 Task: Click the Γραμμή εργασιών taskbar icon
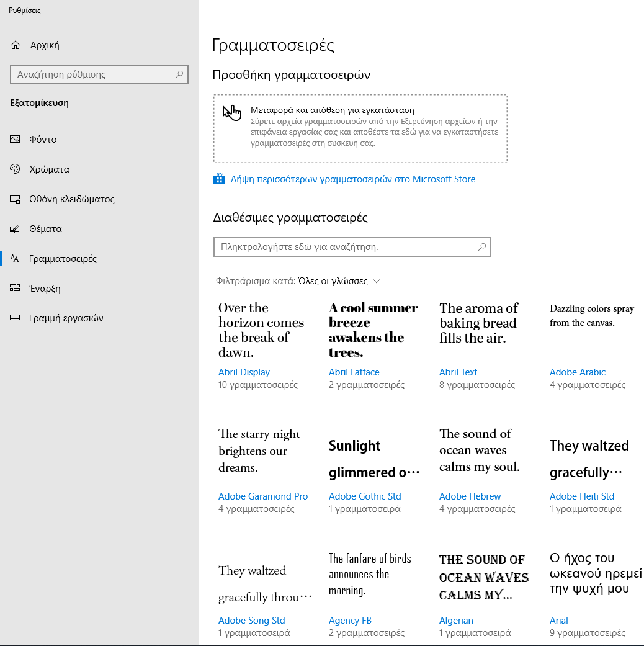pyautogui.click(x=15, y=318)
